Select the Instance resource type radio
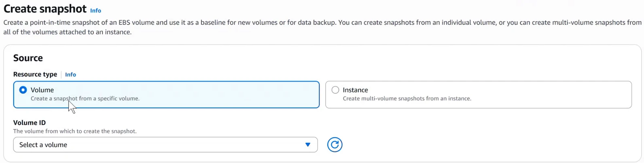The height and width of the screenshot is (163, 644). 335,90
